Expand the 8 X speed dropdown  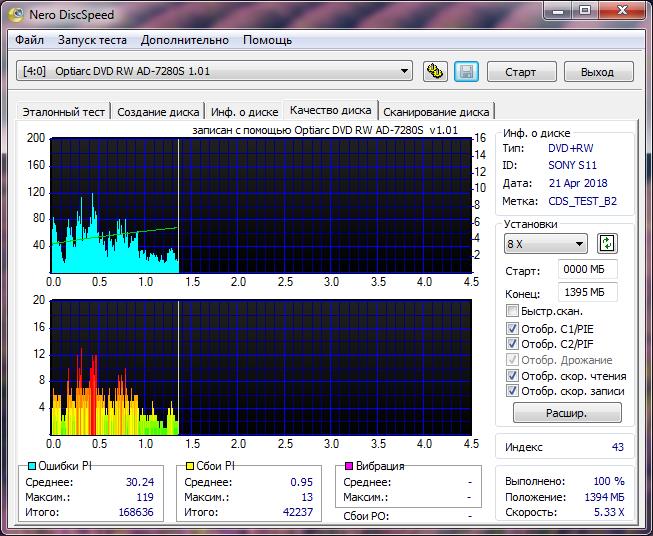click(x=546, y=244)
